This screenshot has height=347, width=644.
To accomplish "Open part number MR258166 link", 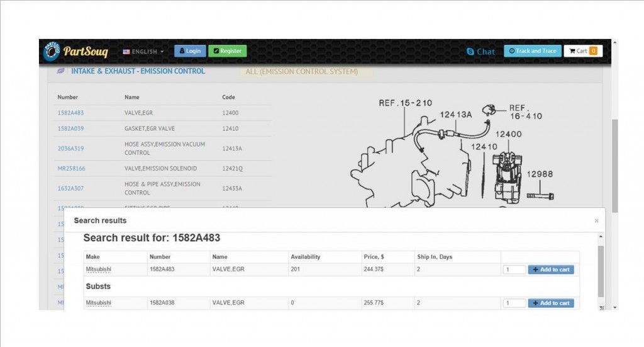I will pos(72,169).
